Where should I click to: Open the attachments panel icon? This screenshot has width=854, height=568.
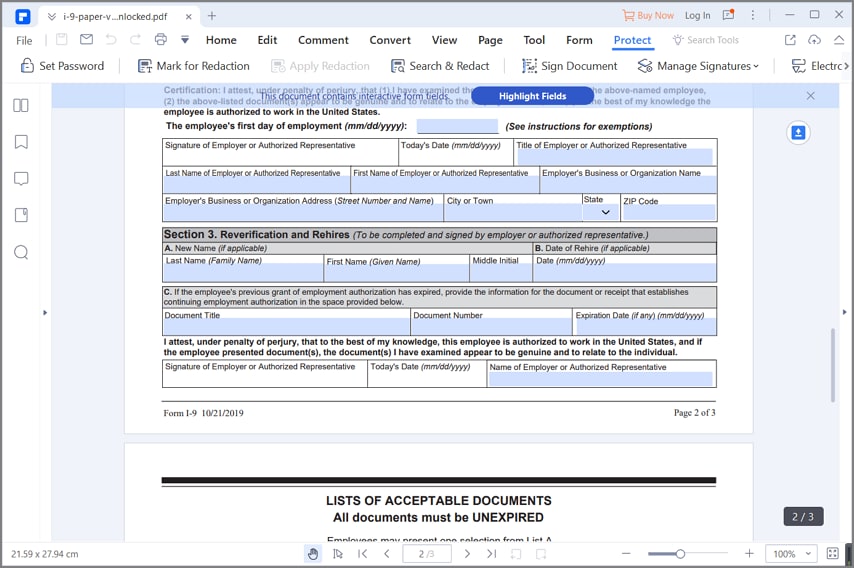[21, 215]
